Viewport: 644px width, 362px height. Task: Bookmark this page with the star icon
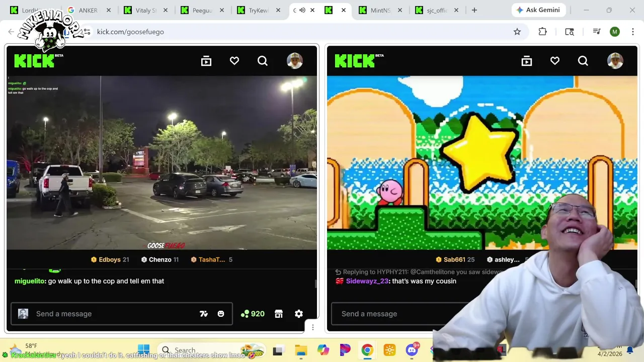[x=517, y=32]
